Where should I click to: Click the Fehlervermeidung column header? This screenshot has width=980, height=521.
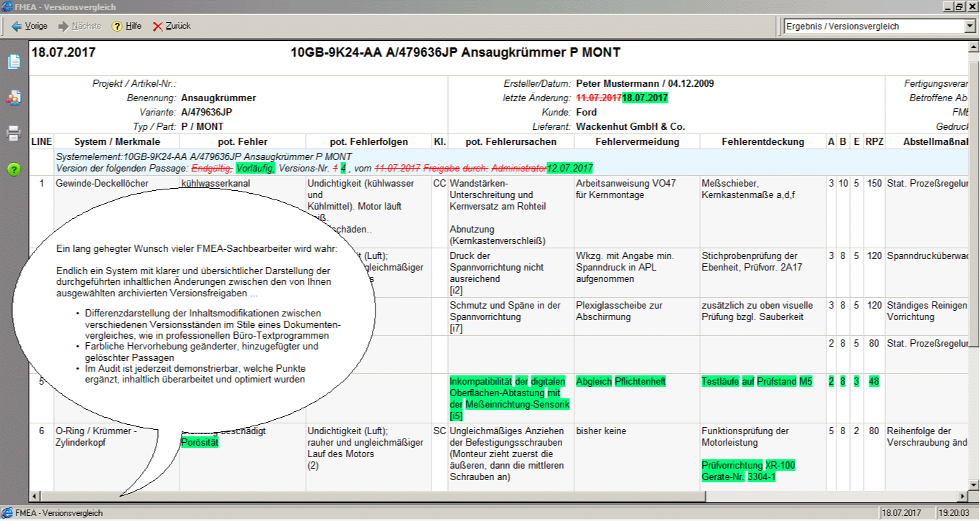(637, 142)
